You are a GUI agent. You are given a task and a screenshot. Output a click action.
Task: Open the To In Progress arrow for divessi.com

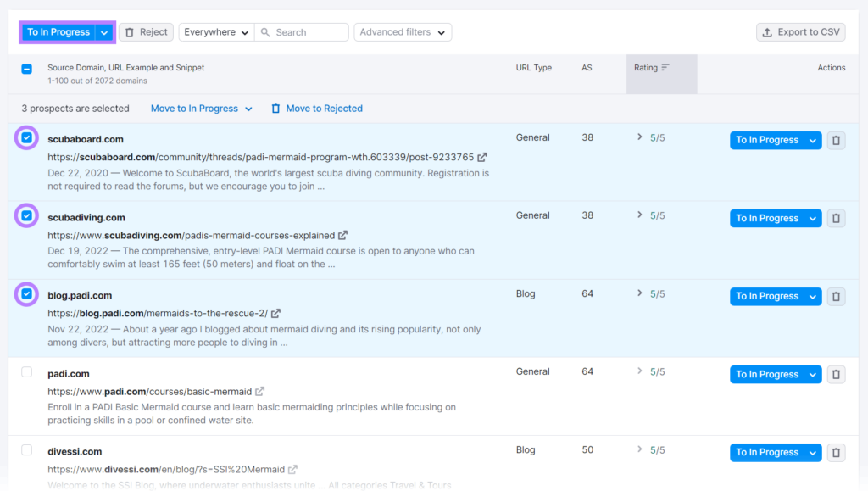pos(813,452)
